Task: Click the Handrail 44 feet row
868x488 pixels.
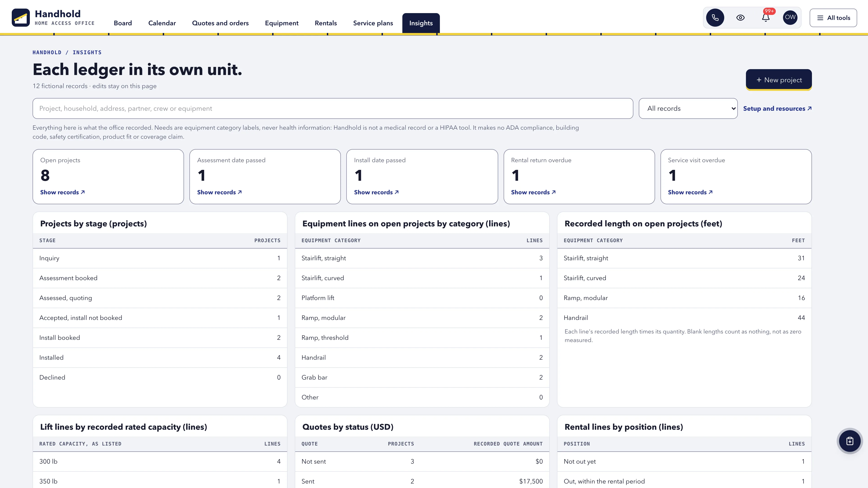Action: tap(684, 318)
